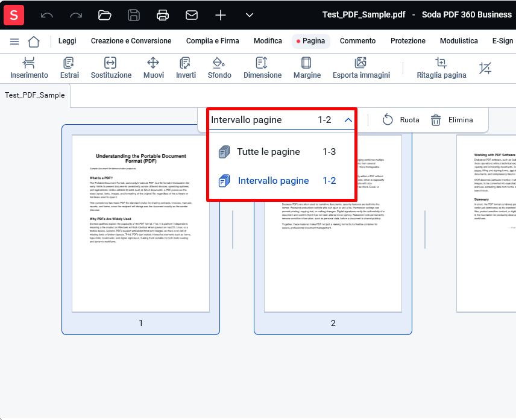This screenshot has width=516, height=420.
Task: Select page 3 thumbnail
Action: (x=486, y=224)
